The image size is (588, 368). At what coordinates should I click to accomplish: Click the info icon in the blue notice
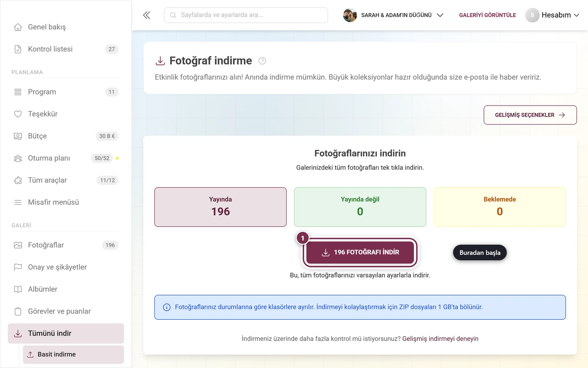[x=167, y=307]
